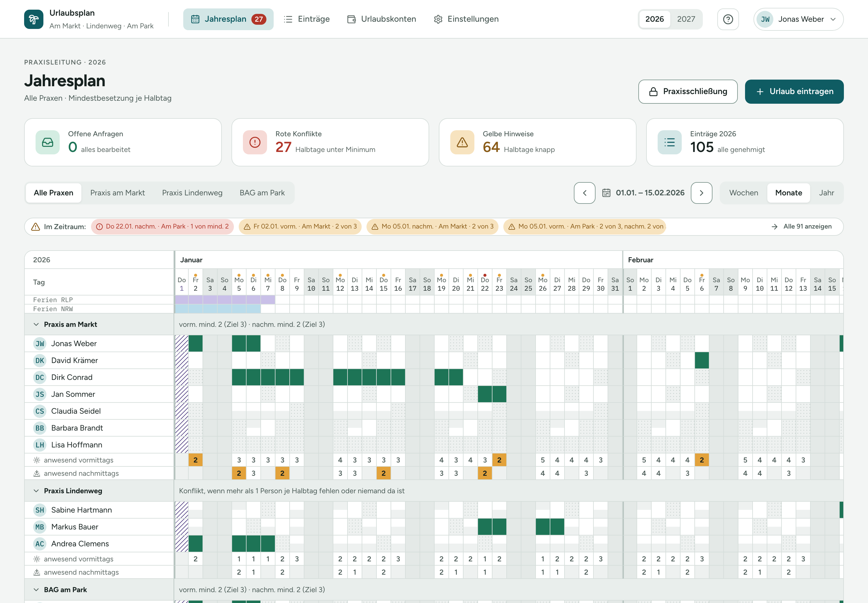Open the Fr 02.01. vorm. warning chip

coord(300,227)
